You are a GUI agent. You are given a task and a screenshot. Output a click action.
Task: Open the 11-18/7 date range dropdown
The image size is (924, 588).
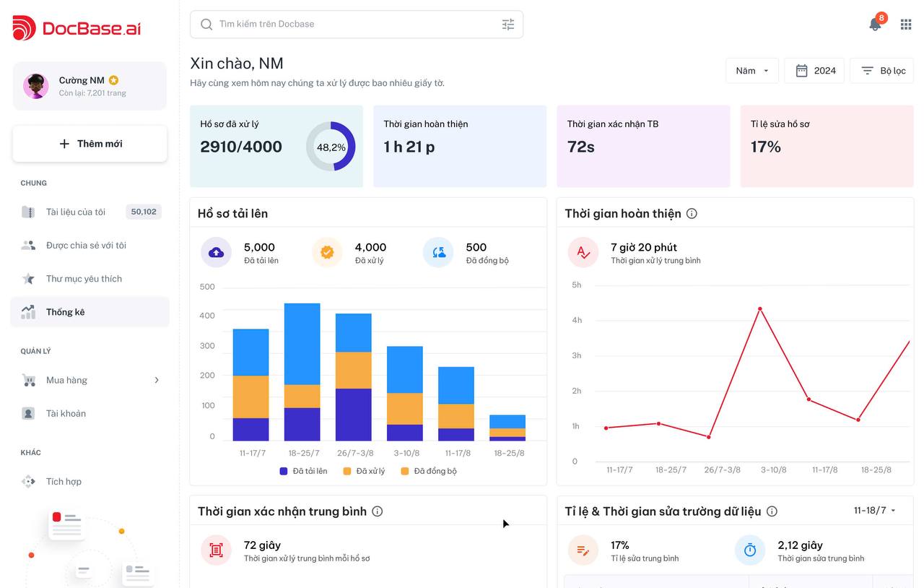coord(874,511)
